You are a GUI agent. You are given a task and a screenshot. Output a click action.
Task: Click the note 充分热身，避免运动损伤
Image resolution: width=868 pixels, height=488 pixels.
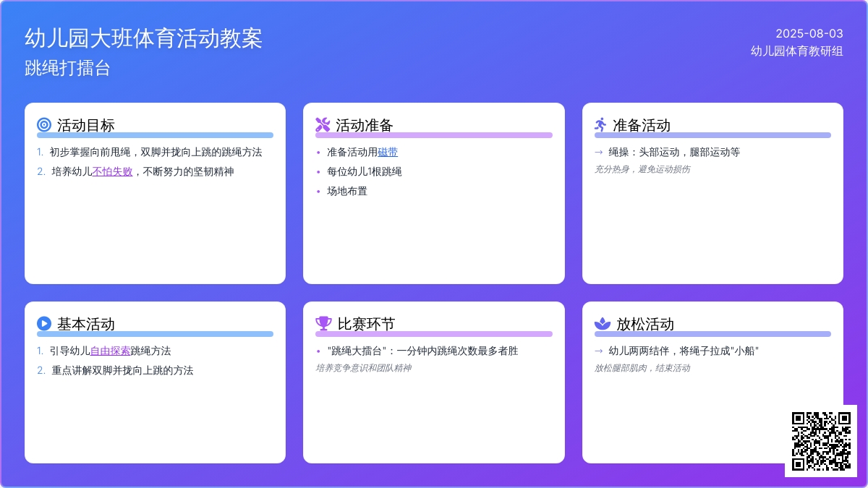click(x=642, y=169)
